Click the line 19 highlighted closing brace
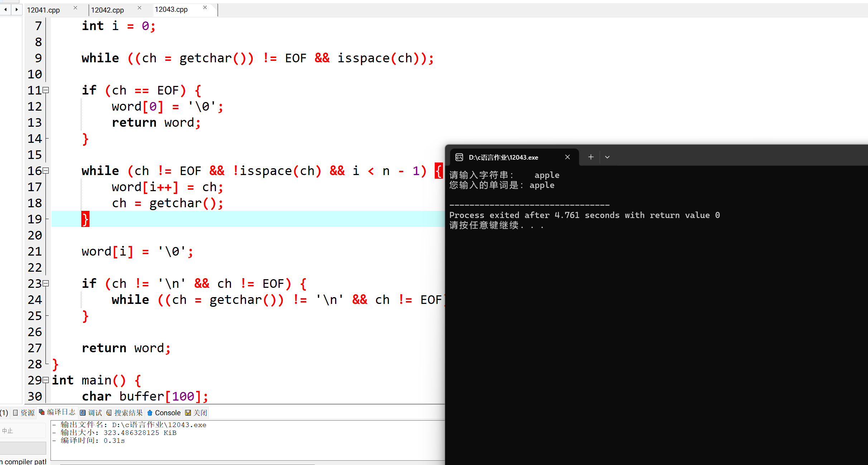The image size is (868, 465). pyautogui.click(x=85, y=219)
